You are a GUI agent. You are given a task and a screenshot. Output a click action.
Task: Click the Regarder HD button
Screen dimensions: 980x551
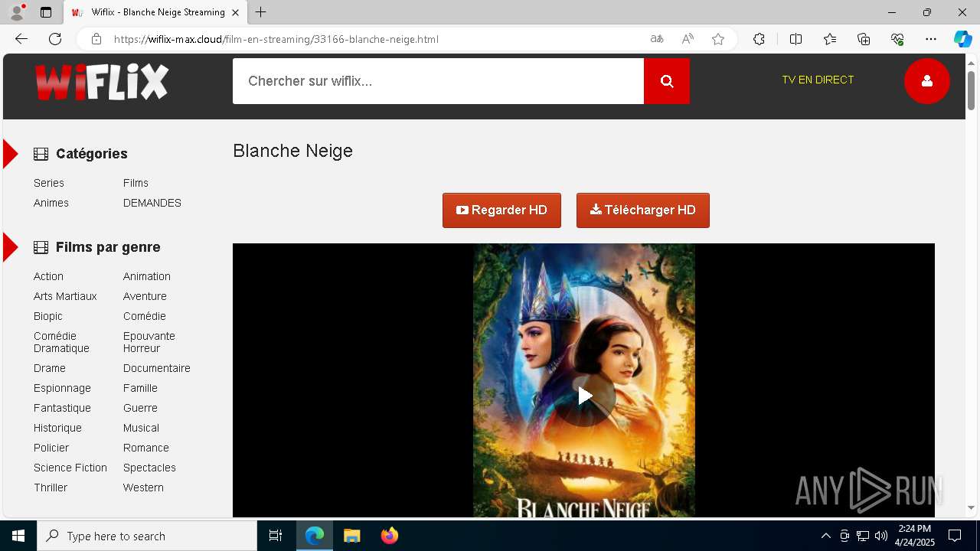pyautogui.click(x=501, y=210)
